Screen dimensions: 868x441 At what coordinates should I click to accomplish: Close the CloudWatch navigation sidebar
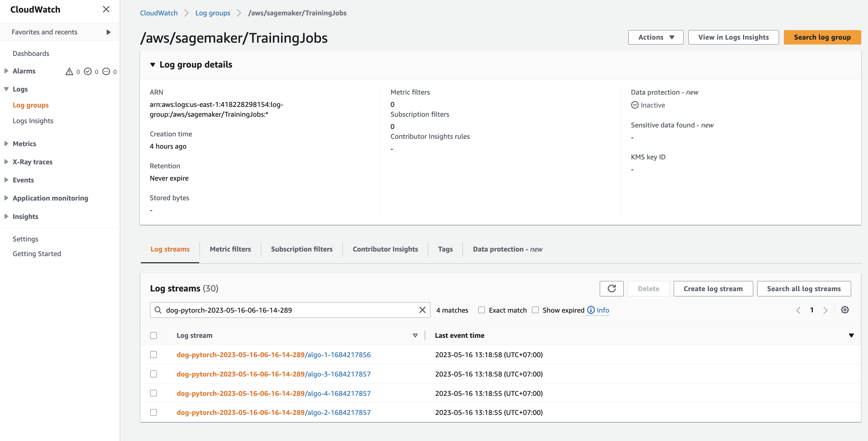tap(106, 10)
